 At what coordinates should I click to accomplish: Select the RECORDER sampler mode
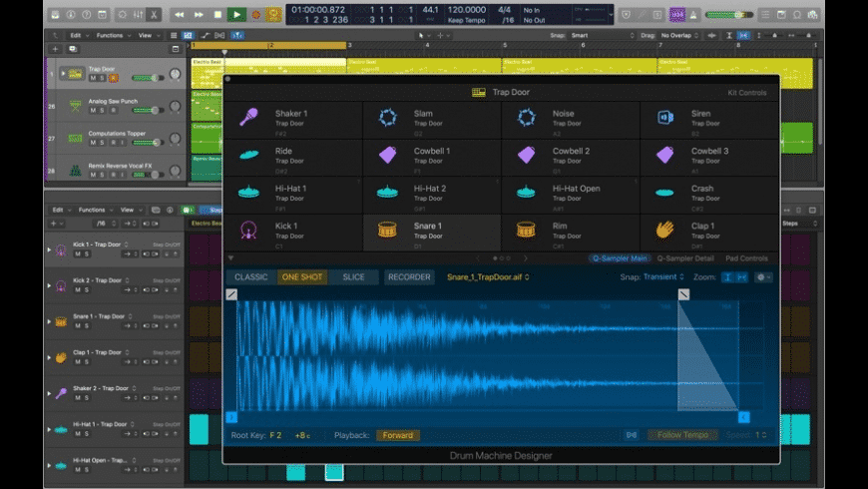click(x=409, y=276)
